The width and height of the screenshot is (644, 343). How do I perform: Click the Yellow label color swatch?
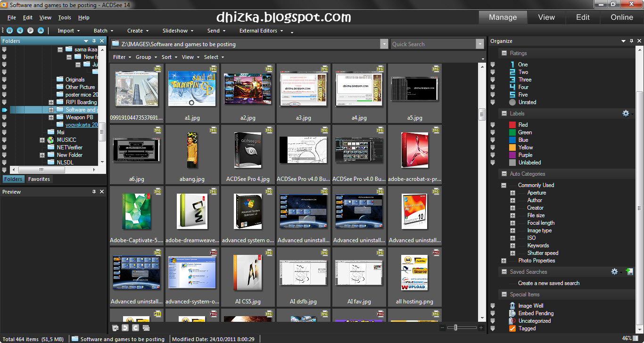click(x=512, y=147)
